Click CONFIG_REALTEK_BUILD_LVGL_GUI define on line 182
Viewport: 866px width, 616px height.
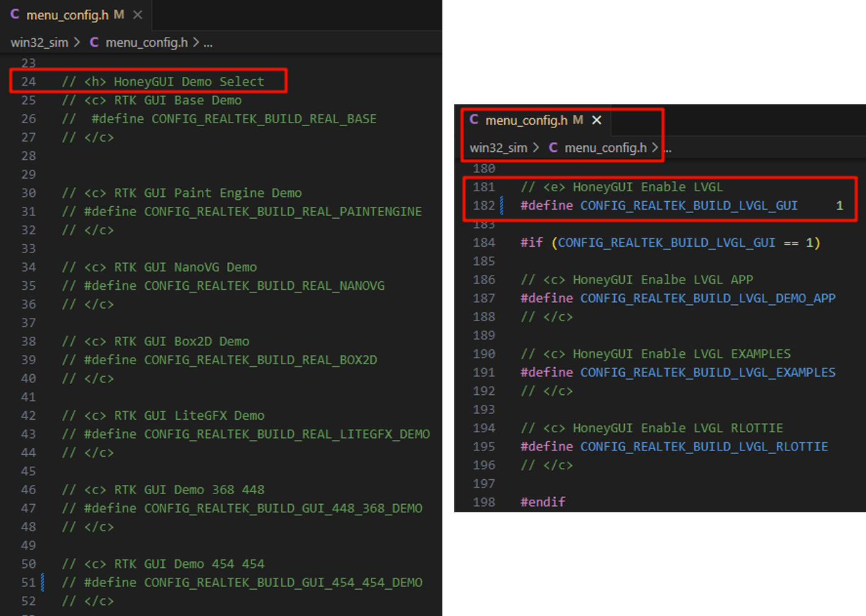coord(659,206)
